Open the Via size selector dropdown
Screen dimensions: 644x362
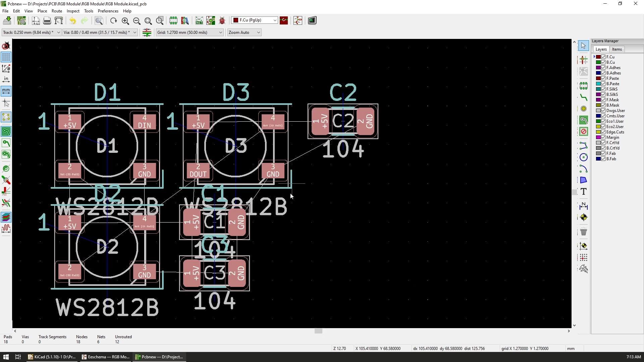coord(134,32)
